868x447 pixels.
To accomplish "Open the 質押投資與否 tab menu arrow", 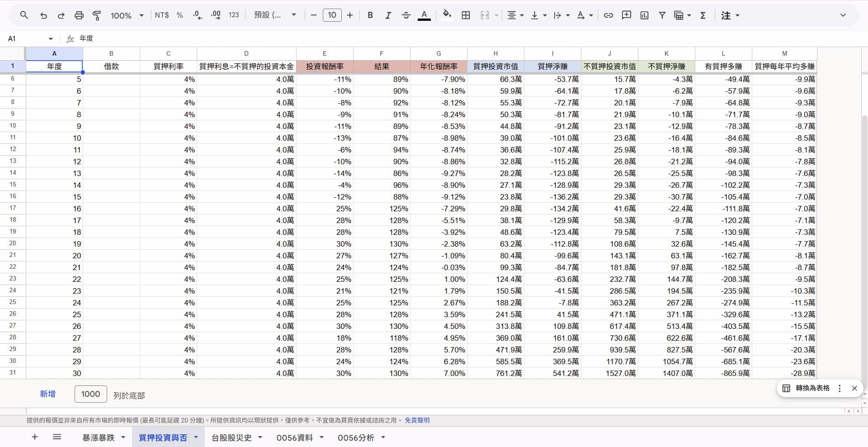I will click(x=196, y=437).
